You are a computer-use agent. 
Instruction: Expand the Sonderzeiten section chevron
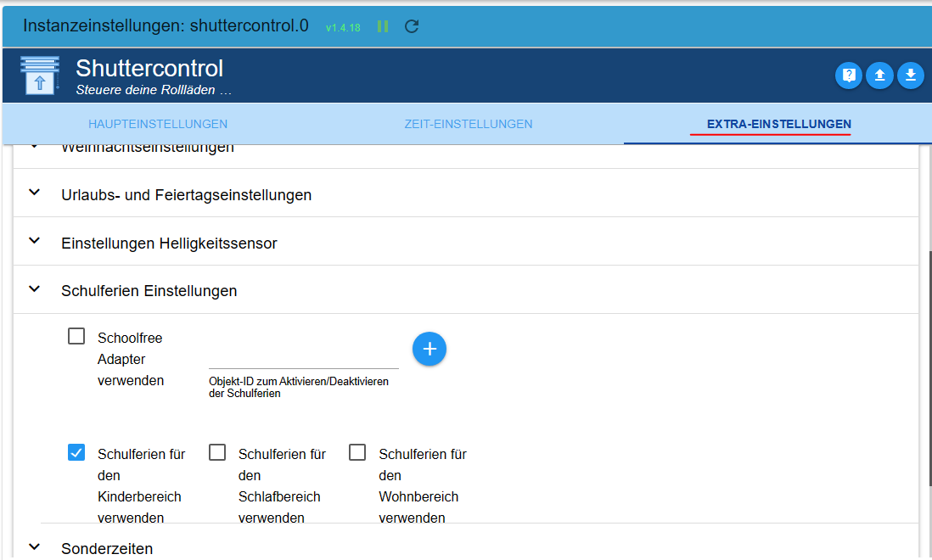point(35,546)
